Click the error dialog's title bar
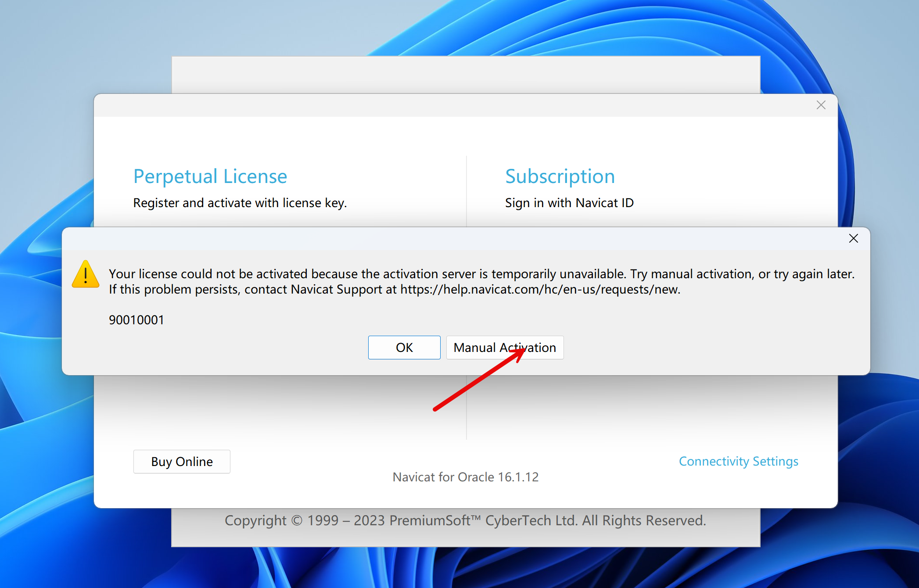This screenshot has width=919, height=588. [439, 239]
